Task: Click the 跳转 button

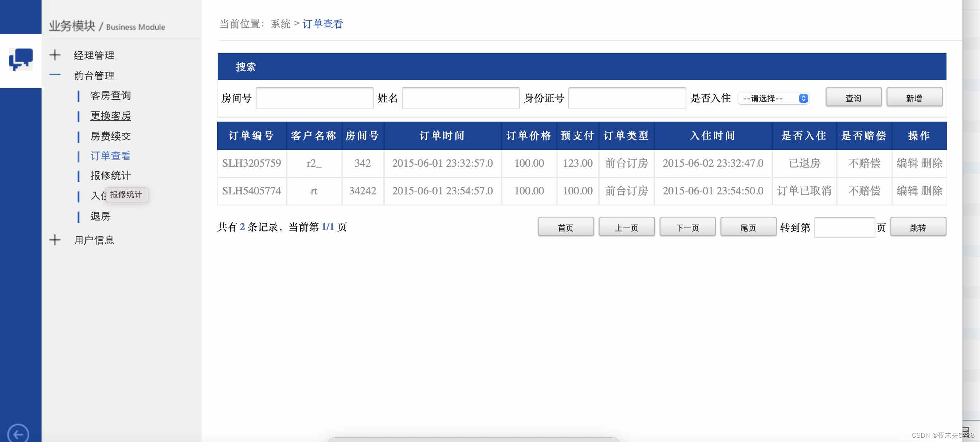Action: [918, 227]
